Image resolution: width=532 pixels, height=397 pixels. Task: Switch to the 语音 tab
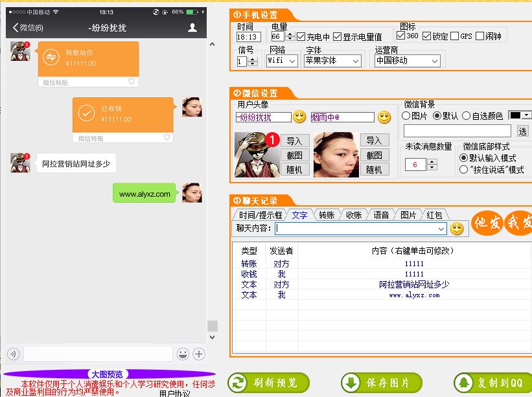click(381, 215)
